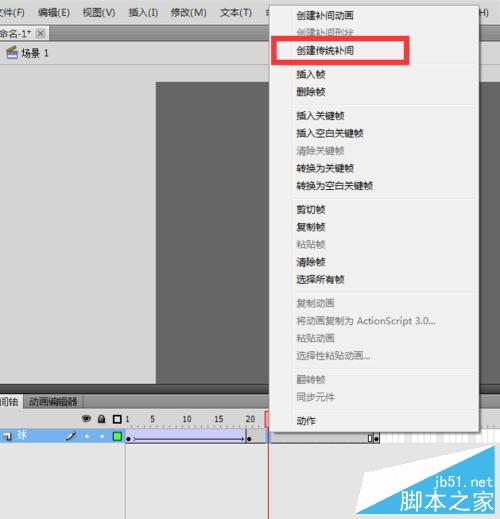The image size is (500, 519).
Task: Toggle lock all layers padlock icon
Action: coord(101,419)
